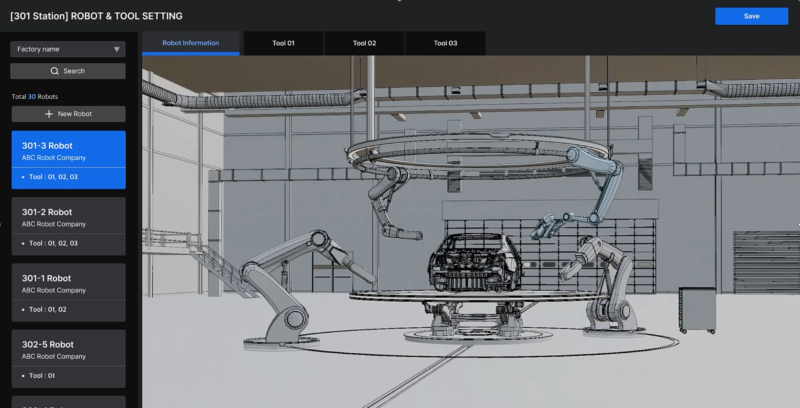Open the Tool 03 tab
Viewport: 800px width, 408px height.
tap(445, 43)
